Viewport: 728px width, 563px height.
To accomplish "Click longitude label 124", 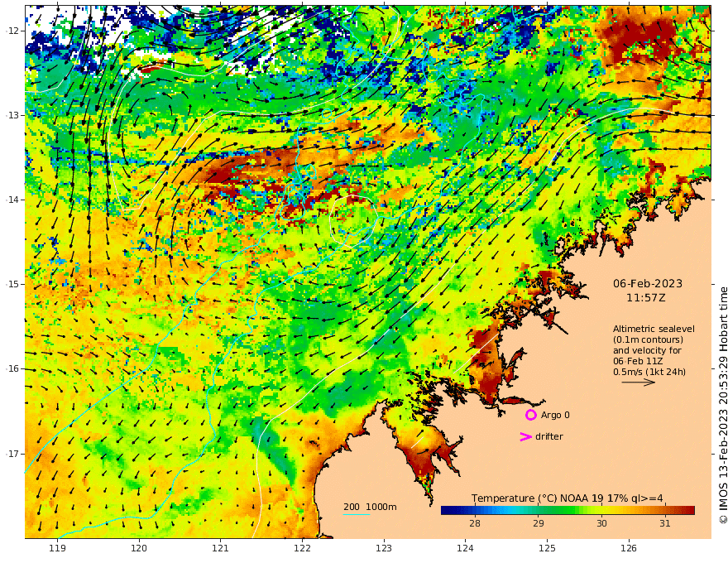I will pyautogui.click(x=466, y=548).
